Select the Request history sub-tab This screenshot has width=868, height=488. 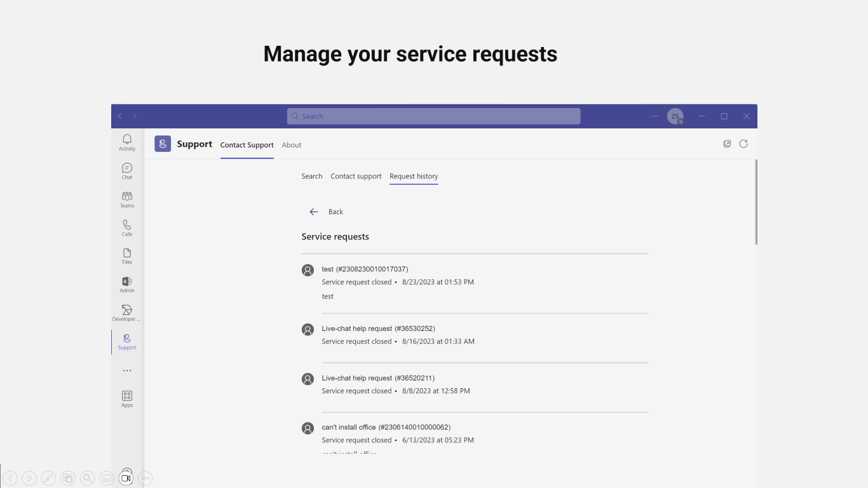point(414,176)
